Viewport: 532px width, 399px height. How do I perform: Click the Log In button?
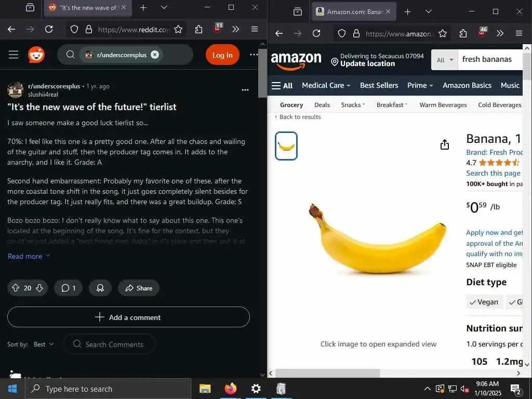coord(222,55)
